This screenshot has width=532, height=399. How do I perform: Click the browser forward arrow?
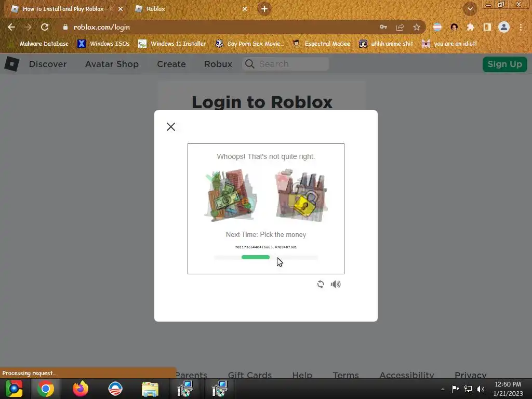pyautogui.click(x=28, y=27)
